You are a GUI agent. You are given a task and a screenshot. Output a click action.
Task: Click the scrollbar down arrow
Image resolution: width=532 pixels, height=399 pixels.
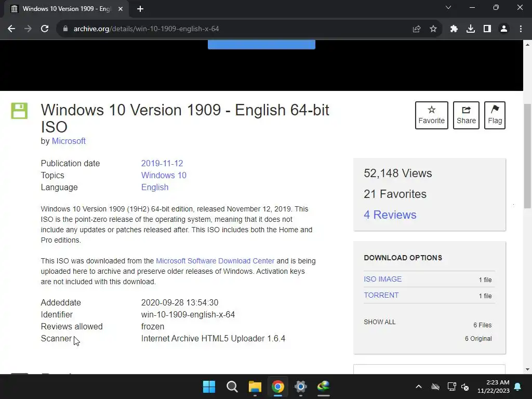tap(527, 369)
